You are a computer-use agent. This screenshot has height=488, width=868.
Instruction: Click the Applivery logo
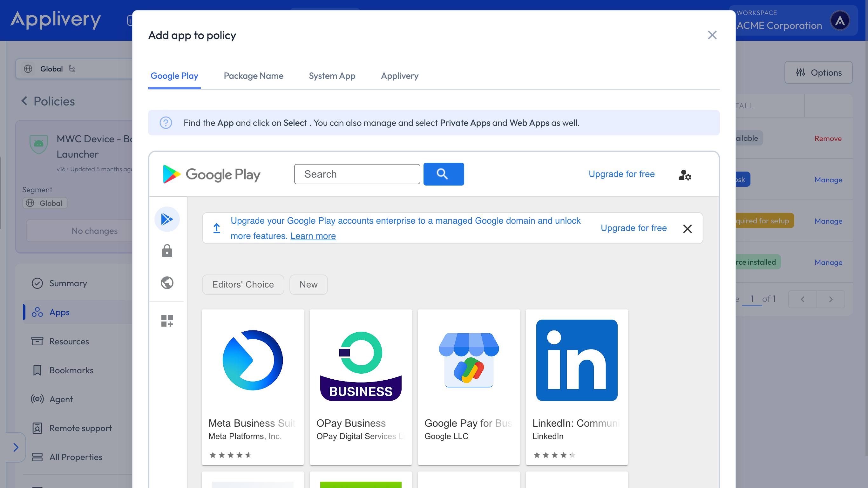(x=56, y=20)
